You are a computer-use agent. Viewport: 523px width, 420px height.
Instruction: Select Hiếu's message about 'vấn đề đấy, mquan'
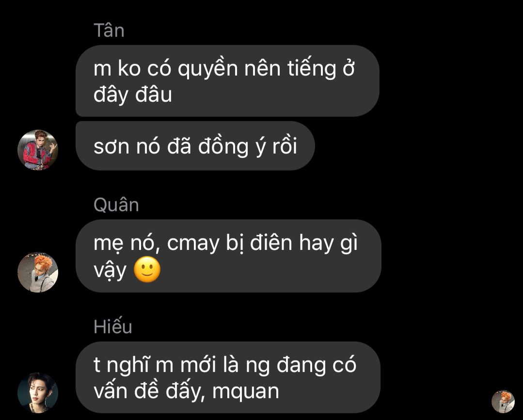(x=228, y=377)
